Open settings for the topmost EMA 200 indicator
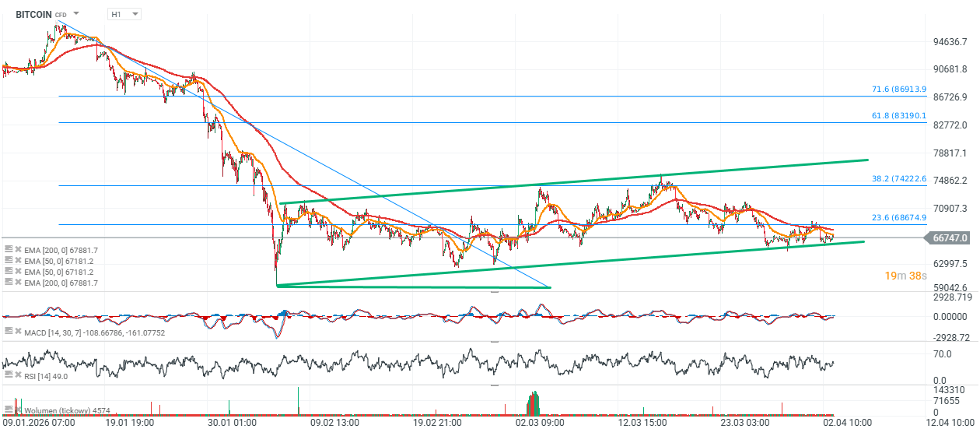Screen dimensions: 980x436 8,248
